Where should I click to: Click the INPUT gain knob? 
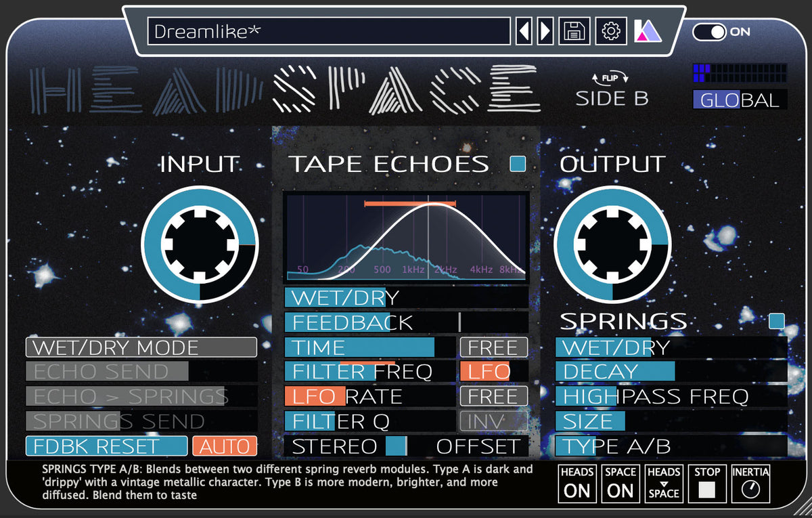(200, 244)
